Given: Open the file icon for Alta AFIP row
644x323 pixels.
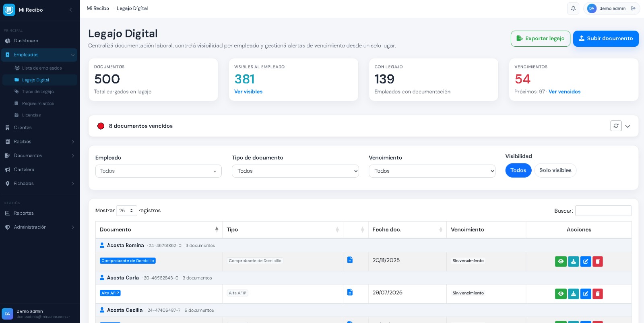Looking at the screenshot, I should [x=350, y=292].
